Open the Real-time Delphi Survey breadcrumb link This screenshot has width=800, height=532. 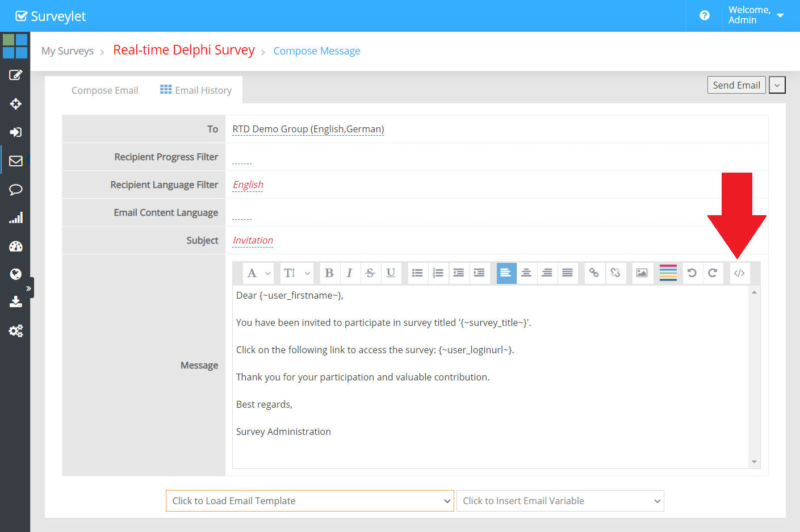pyautogui.click(x=184, y=50)
